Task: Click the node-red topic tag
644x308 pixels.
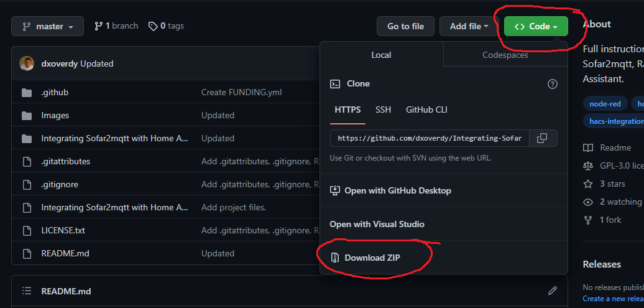Action: coord(605,104)
